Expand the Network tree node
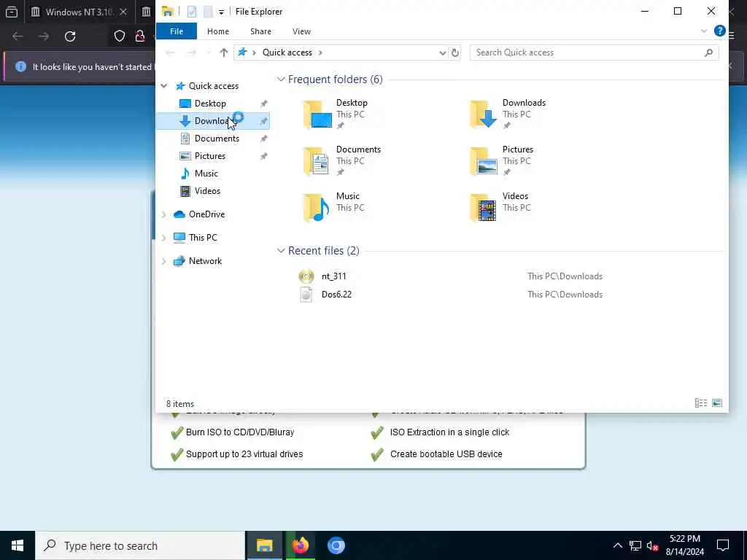 (164, 261)
